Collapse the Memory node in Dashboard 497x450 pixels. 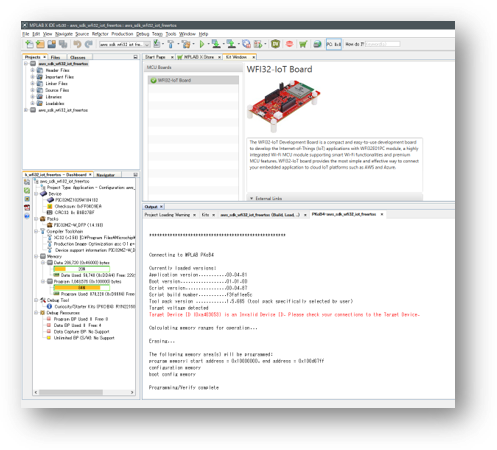36,256
